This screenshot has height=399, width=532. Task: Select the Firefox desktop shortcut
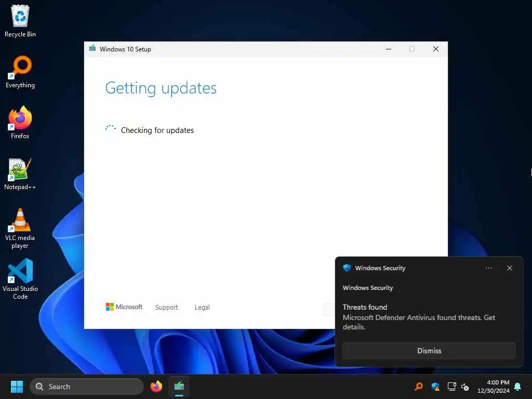20,123
